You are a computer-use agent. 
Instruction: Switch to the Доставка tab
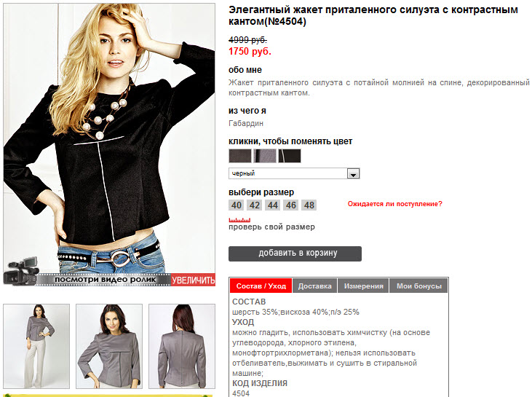pyautogui.click(x=315, y=286)
